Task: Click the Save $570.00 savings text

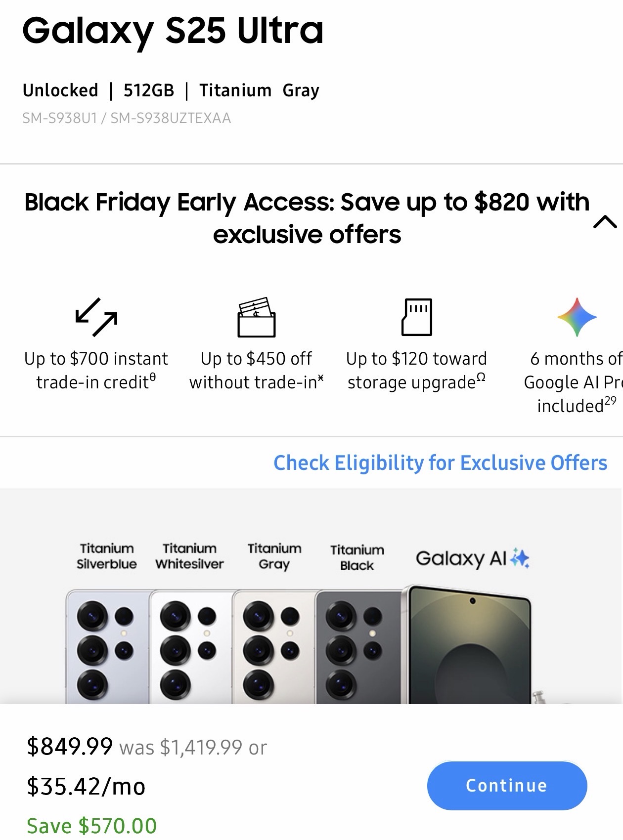Action: [92, 826]
